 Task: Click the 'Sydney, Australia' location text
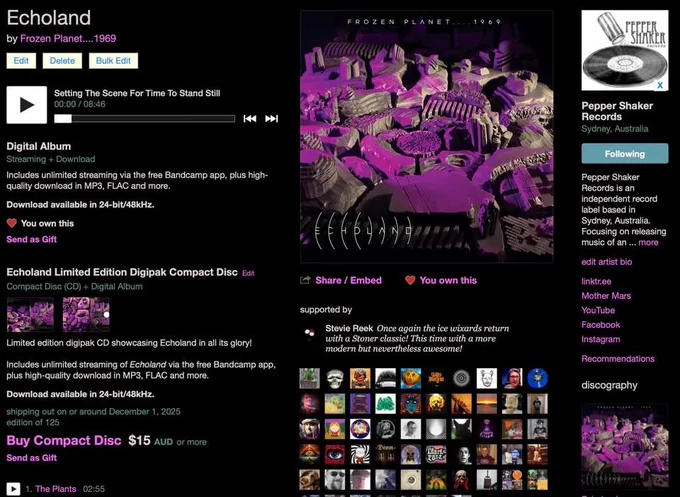pyautogui.click(x=615, y=129)
